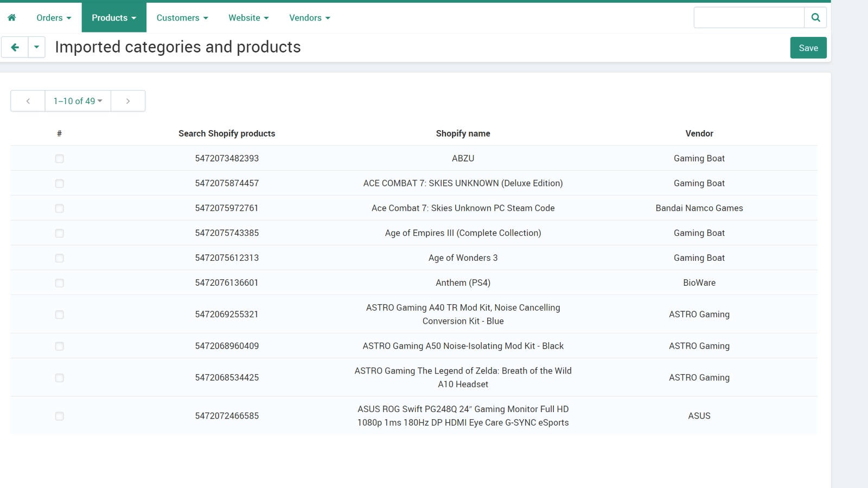Click the Shopify name column header
This screenshot has width=868, height=488.
[463, 133]
